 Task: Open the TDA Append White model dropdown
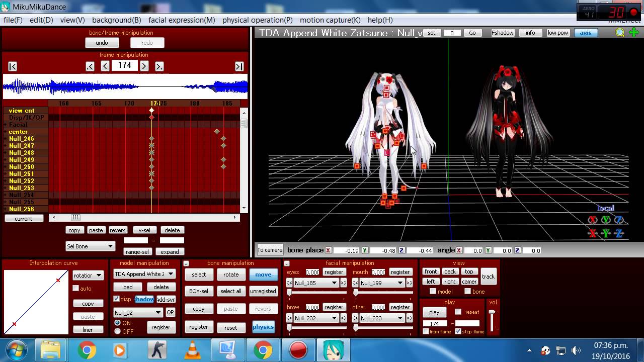(144, 274)
